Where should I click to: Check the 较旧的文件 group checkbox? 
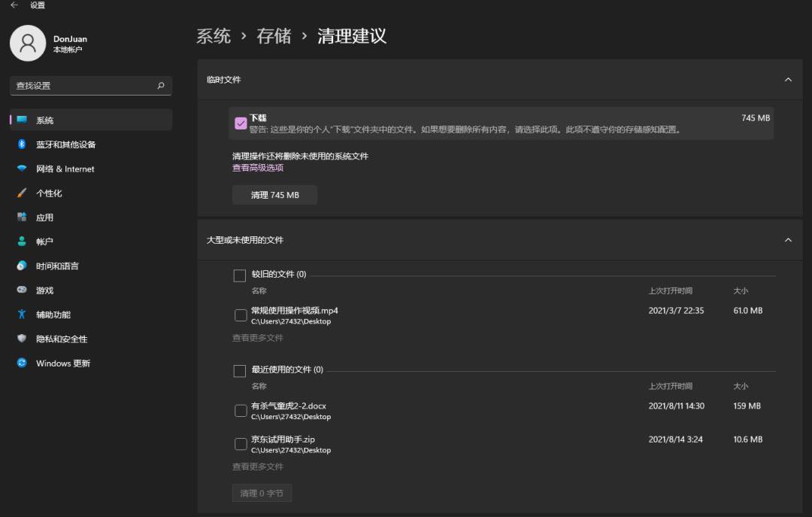click(239, 275)
